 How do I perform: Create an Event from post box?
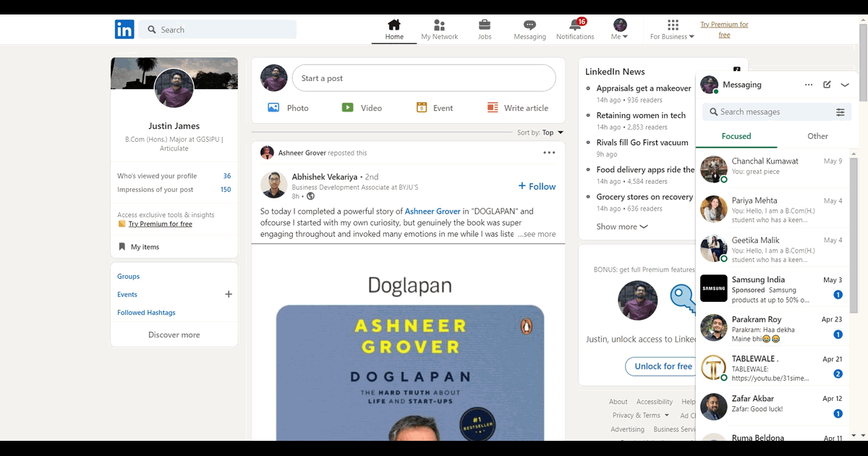(x=435, y=108)
